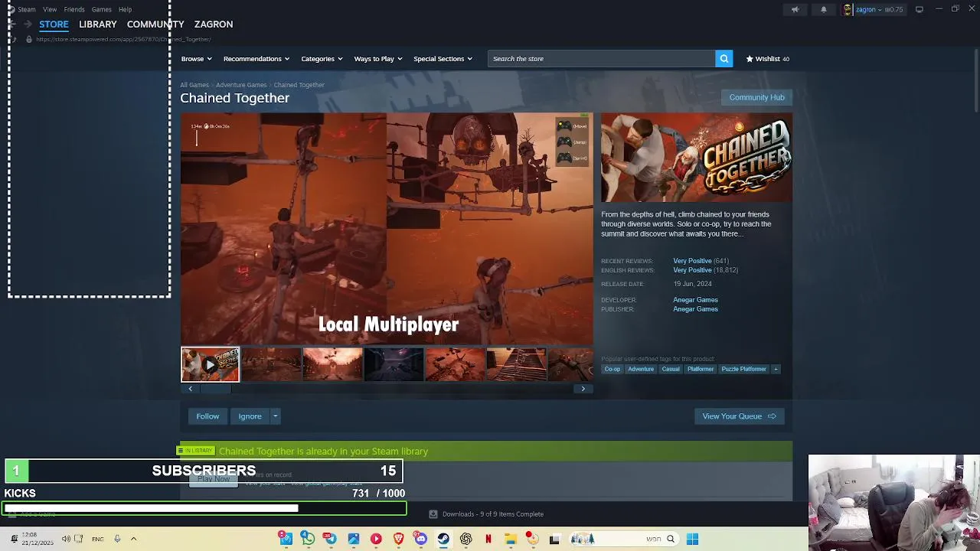Click the screenshot strip scrollbar handle
This screenshot has width=980, height=551.
(x=215, y=389)
